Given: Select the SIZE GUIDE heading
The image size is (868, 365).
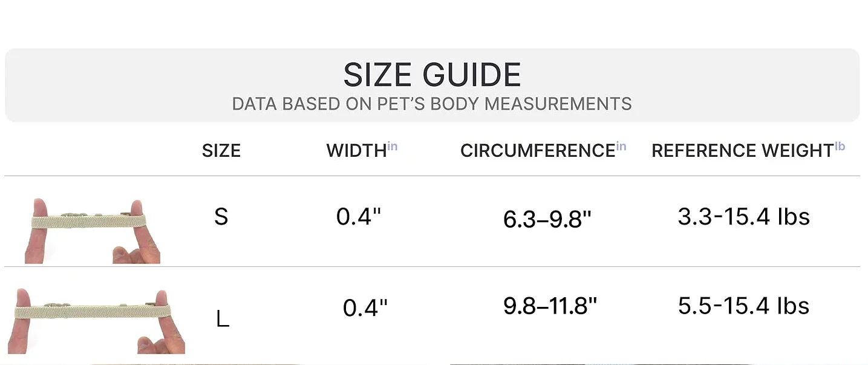Looking at the screenshot, I should pyautogui.click(x=432, y=75).
